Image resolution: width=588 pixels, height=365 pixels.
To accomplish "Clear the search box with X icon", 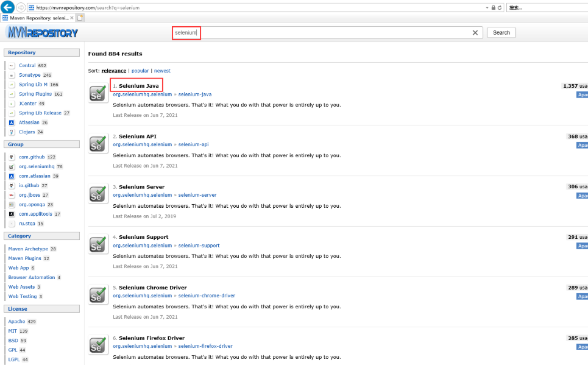I will click(475, 33).
